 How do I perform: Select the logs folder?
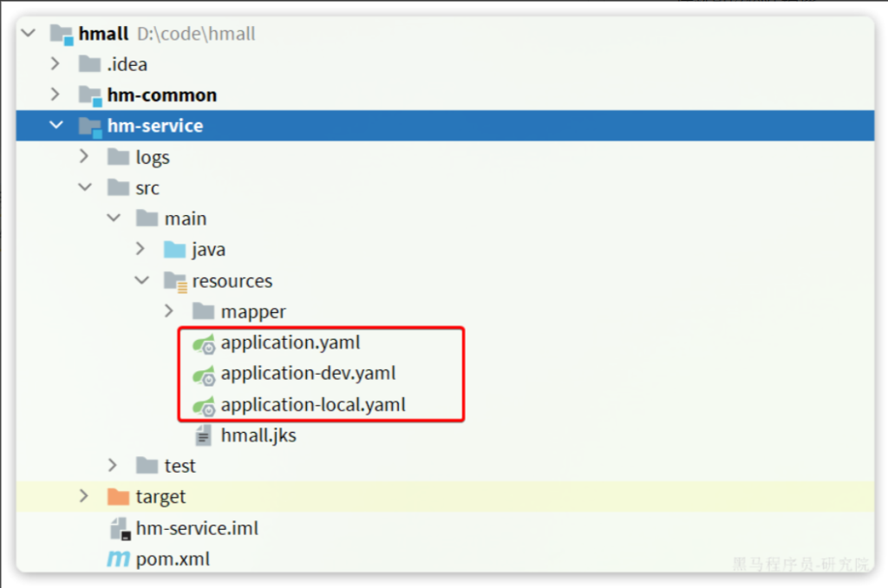pyautogui.click(x=152, y=157)
